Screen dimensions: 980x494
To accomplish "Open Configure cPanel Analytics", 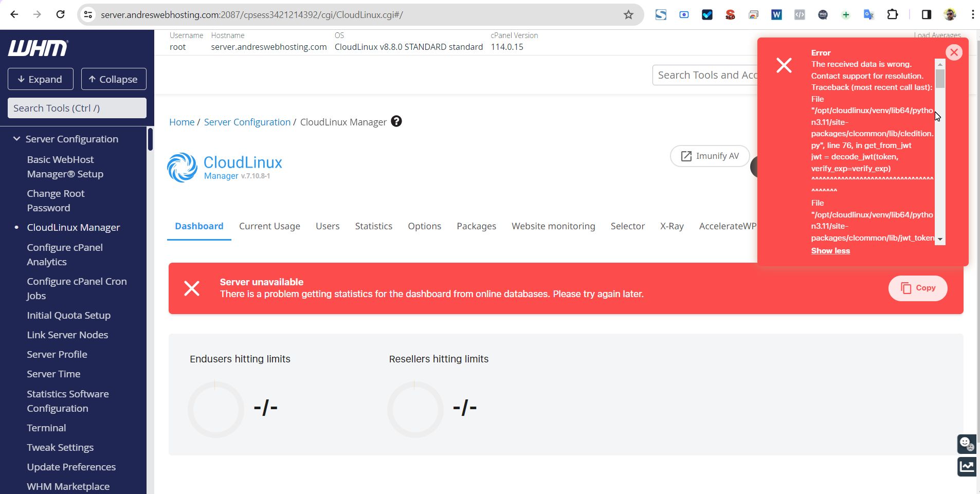I will pos(65,254).
